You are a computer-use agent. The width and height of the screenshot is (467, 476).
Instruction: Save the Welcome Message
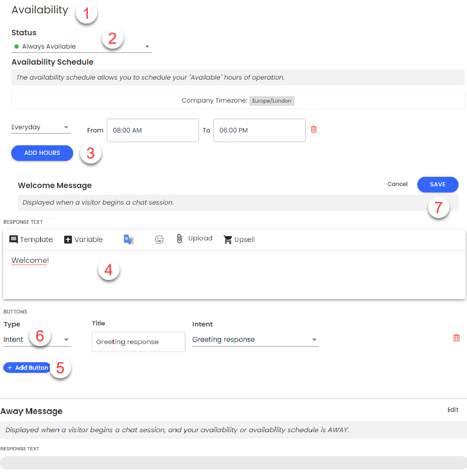(x=438, y=184)
